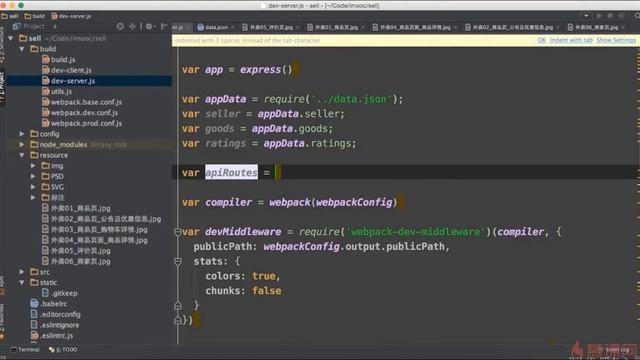Open the TODO tool window
640x360 pixels.
[63, 350]
